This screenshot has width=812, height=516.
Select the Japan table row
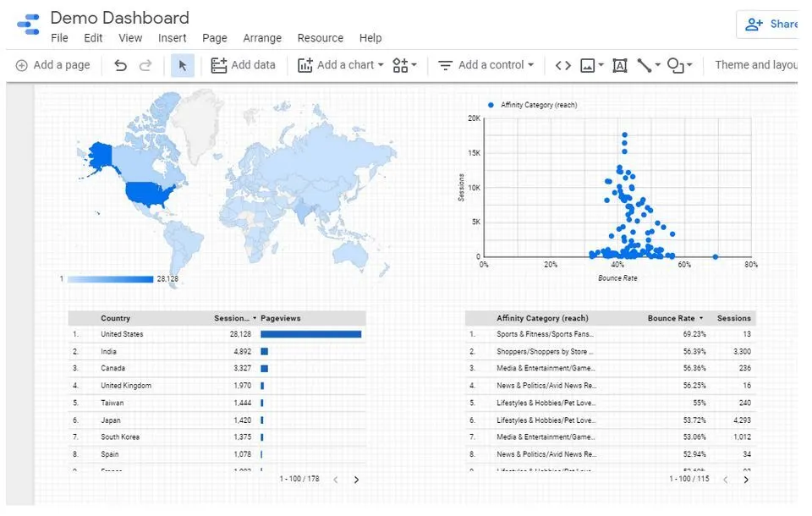click(217, 420)
